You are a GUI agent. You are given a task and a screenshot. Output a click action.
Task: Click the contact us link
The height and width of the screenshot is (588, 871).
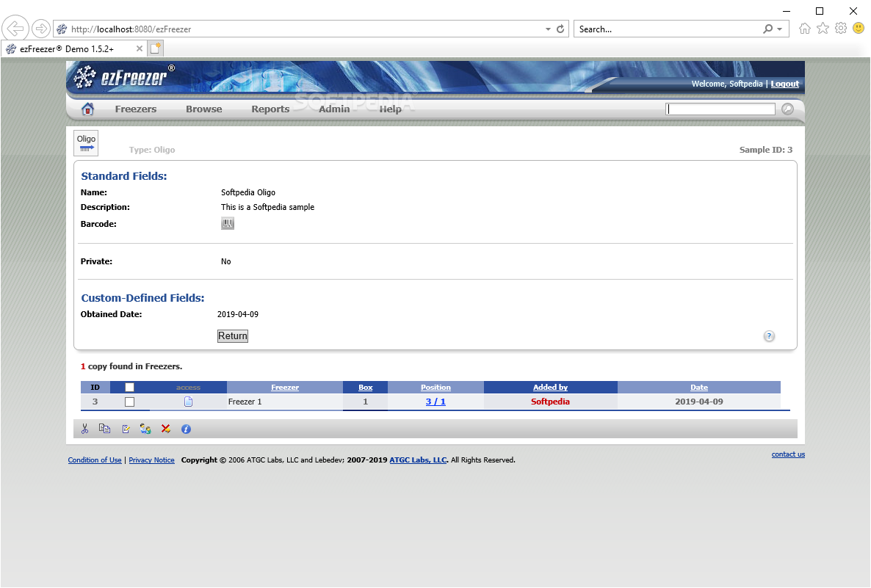click(x=788, y=454)
